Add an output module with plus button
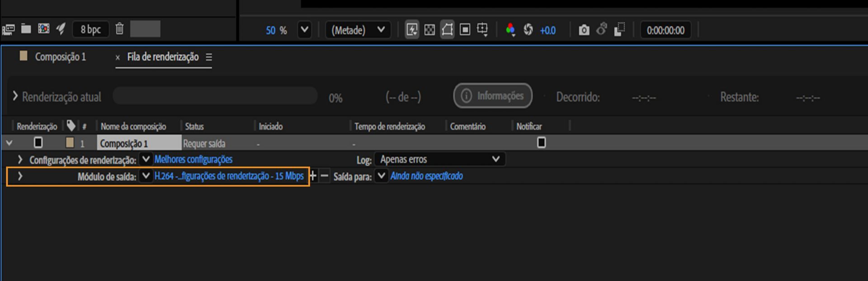 [x=313, y=176]
